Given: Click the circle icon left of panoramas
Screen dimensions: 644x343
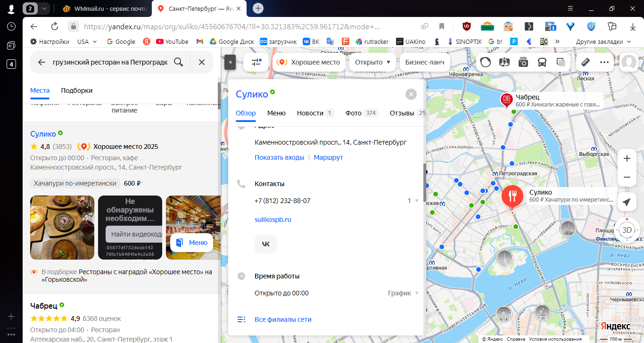Looking at the screenshot, I should point(485,62).
